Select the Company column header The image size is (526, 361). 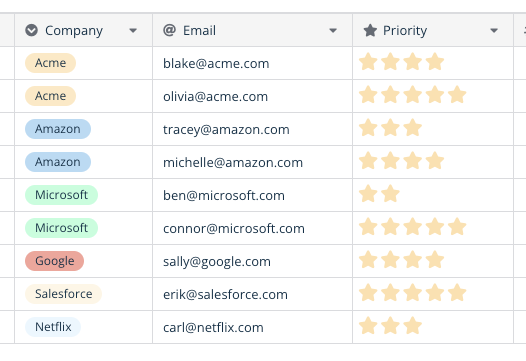84,30
